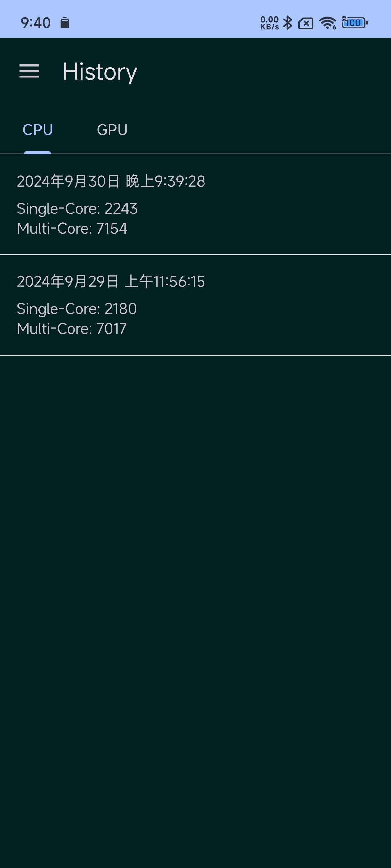Click the Single-Core 2180 score
This screenshot has width=391, height=868.
[x=77, y=309]
